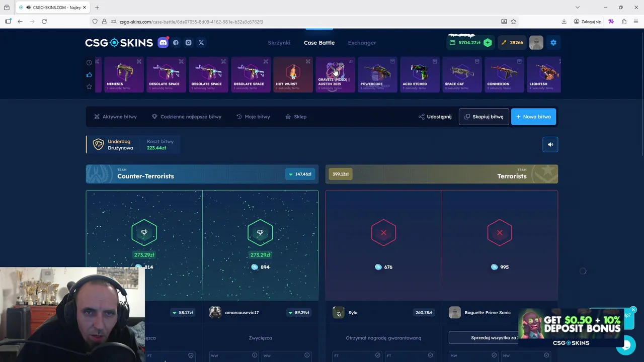
Task: Open the user avatar profile
Action: click(x=536, y=43)
